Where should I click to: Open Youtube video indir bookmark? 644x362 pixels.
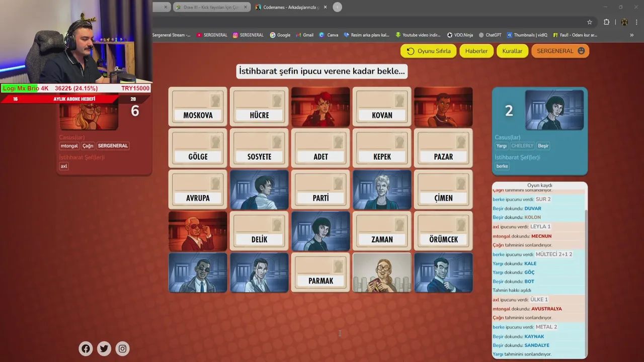tap(418, 35)
